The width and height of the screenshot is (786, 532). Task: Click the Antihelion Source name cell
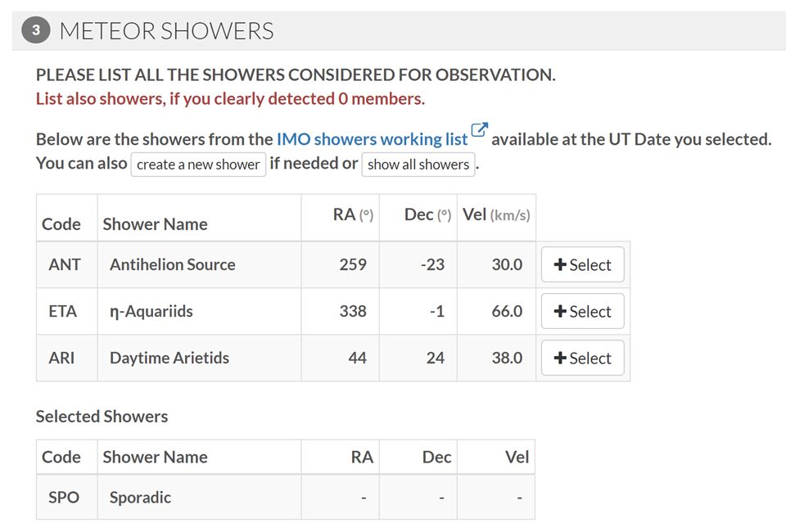(173, 265)
